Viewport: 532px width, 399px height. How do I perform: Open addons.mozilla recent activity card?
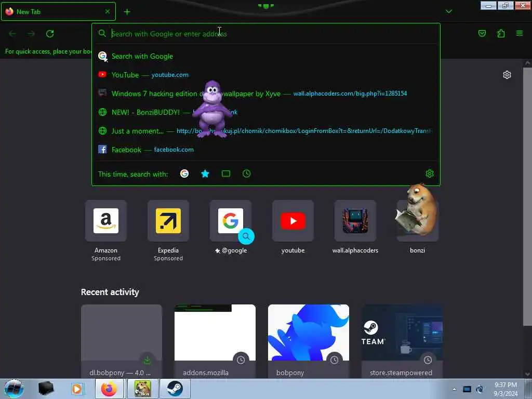(x=215, y=341)
